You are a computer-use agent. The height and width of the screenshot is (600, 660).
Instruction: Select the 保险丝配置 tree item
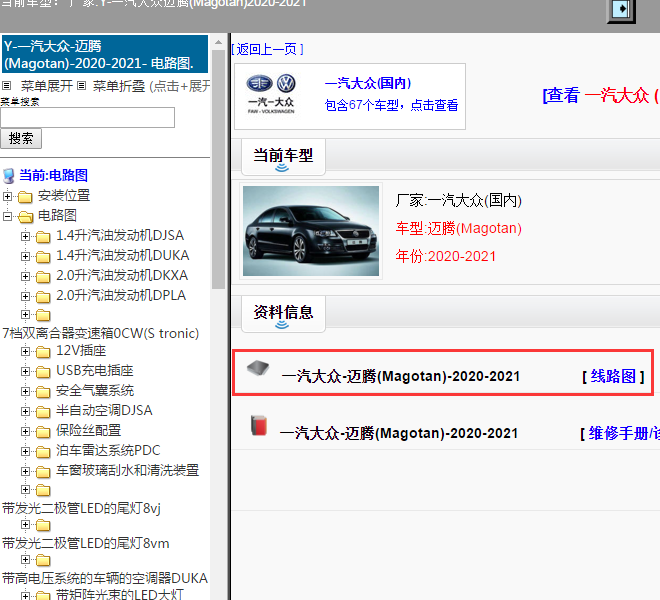tap(88, 430)
